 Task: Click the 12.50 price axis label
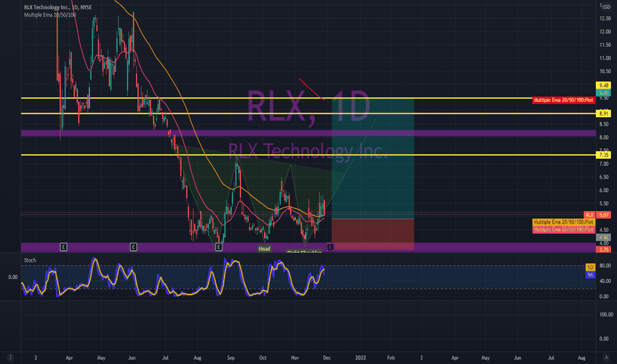point(605,19)
